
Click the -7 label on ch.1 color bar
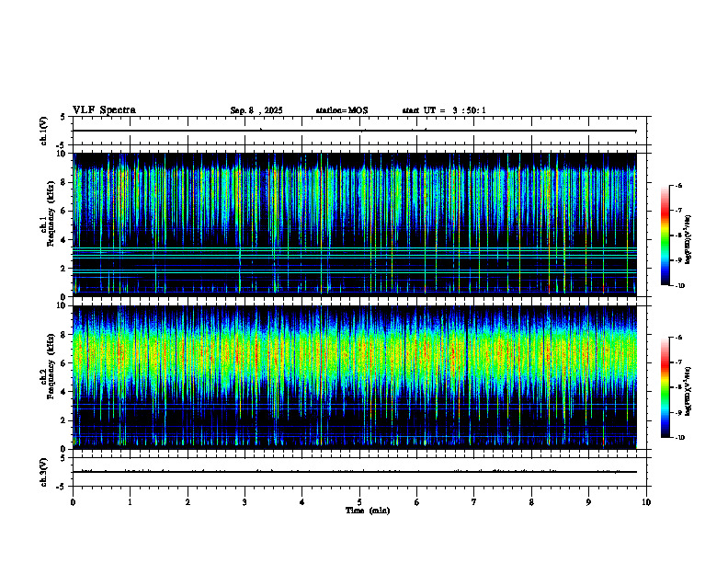click(678, 211)
